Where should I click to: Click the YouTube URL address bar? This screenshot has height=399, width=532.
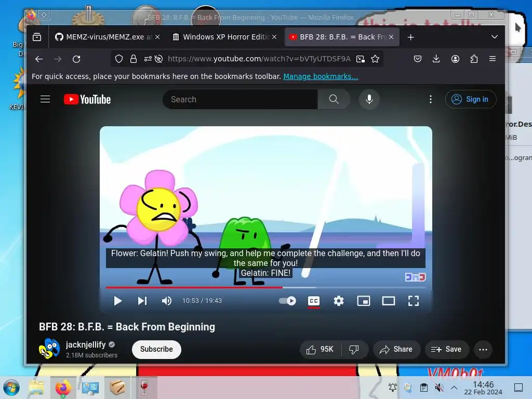(259, 59)
